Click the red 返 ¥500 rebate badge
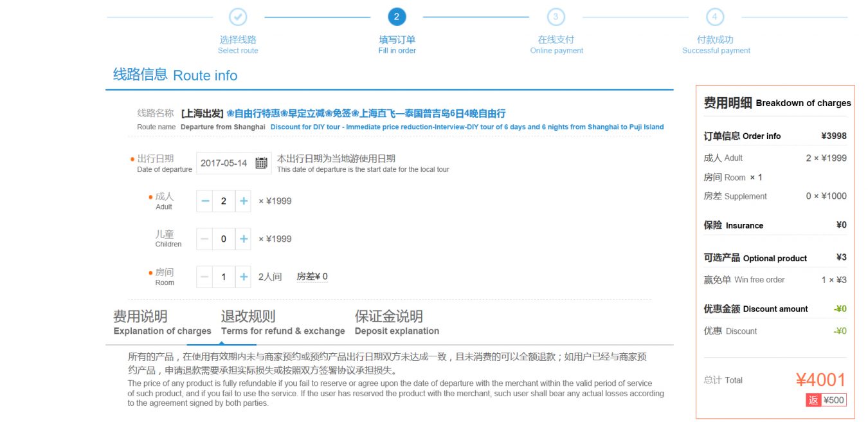This screenshot has width=868, height=422. (826, 400)
